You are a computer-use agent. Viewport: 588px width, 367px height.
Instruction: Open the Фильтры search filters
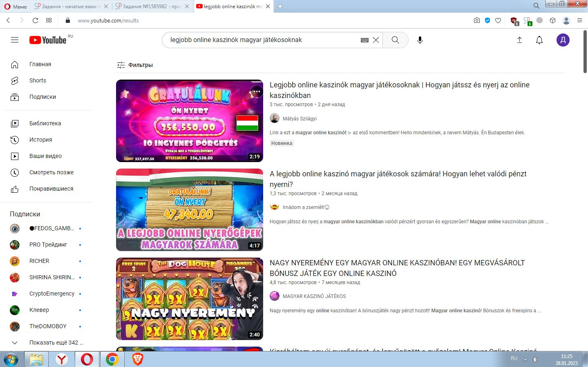[135, 65]
